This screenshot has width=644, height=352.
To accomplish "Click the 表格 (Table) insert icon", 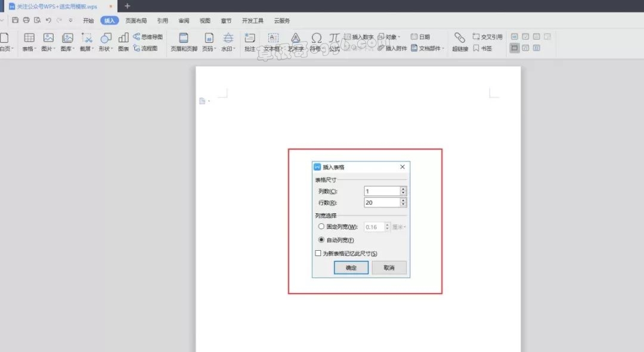I will point(29,38).
